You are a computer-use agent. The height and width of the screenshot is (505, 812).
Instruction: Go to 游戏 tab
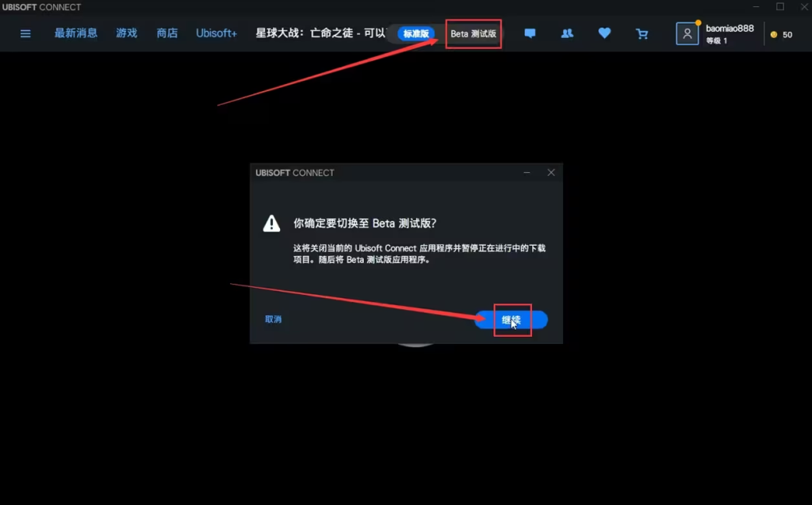click(x=126, y=33)
